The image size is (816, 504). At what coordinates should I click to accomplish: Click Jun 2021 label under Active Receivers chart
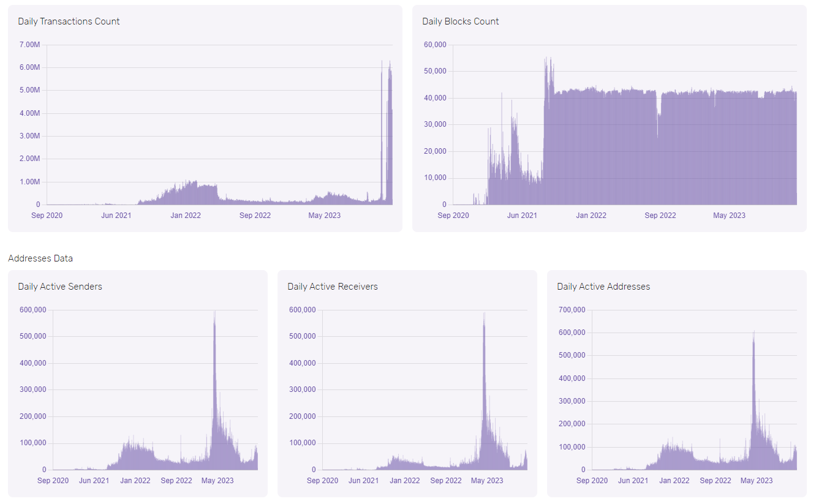pyautogui.click(x=363, y=481)
